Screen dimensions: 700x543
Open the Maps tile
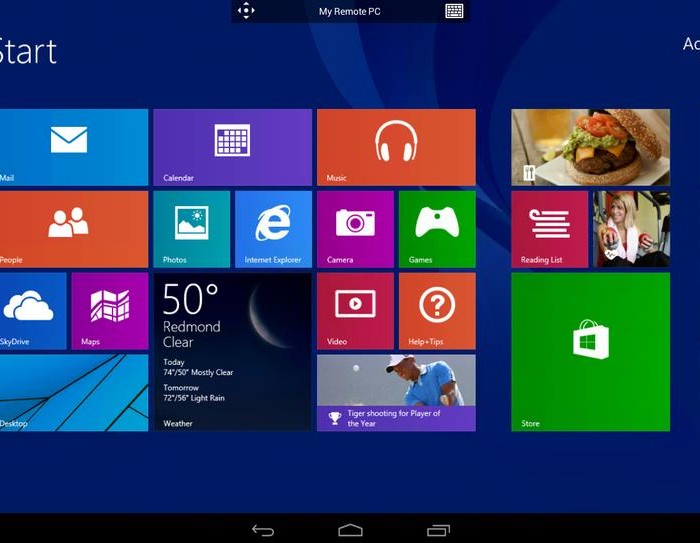coord(109,310)
